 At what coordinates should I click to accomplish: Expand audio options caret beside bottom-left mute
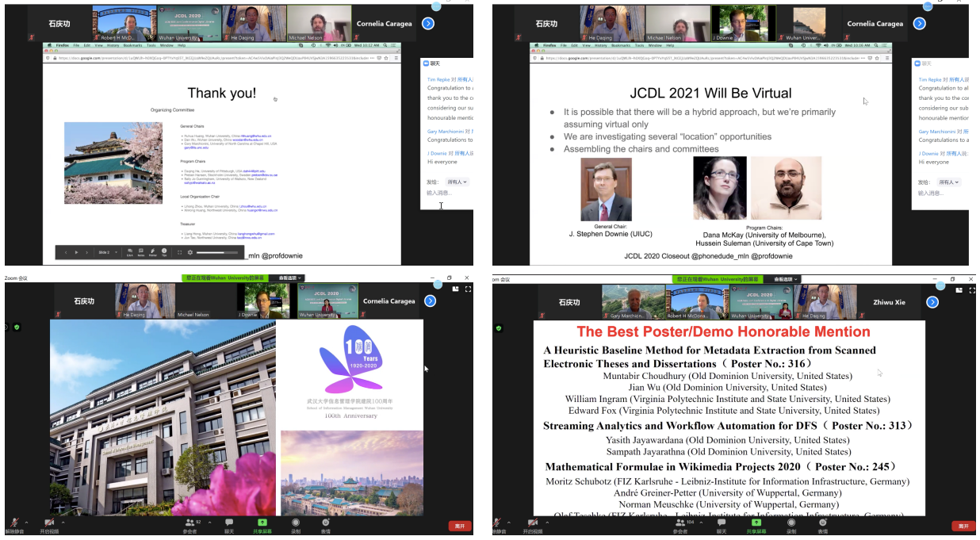tap(25, 522)
